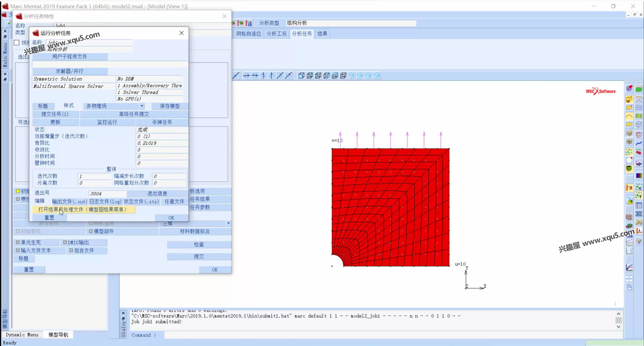Click the diagonal line tool icon in view toolbar
This screenshot has width=644, height=346.
click(236, 76)
